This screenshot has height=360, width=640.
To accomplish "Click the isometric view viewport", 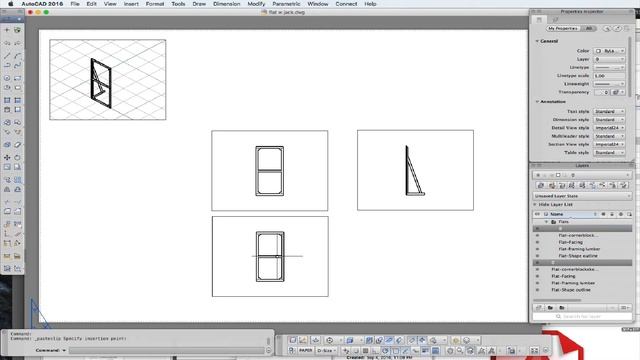I will point(108,80).
